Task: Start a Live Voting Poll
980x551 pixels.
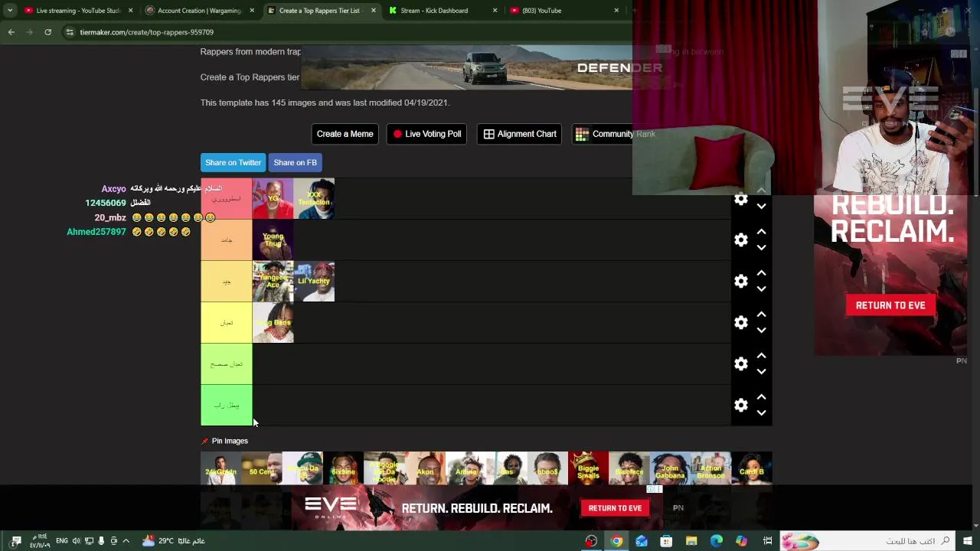Action: click(x=427, y=134)
